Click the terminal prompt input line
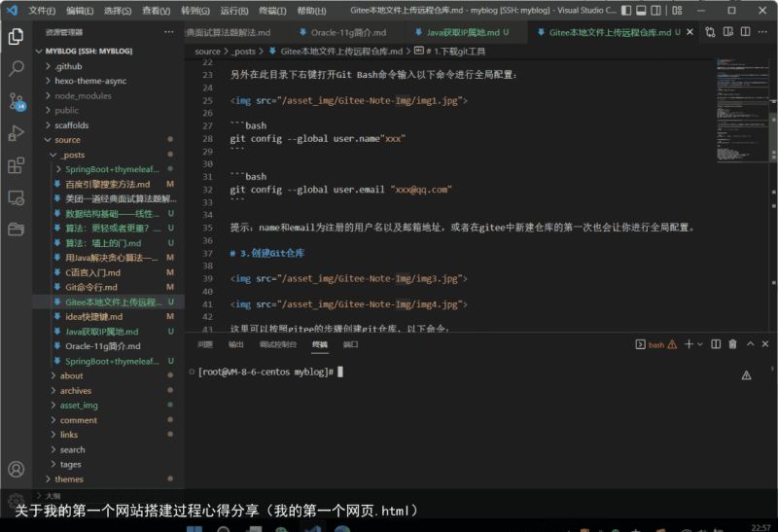This screenshot has height=532, width=778. point(270,372)
